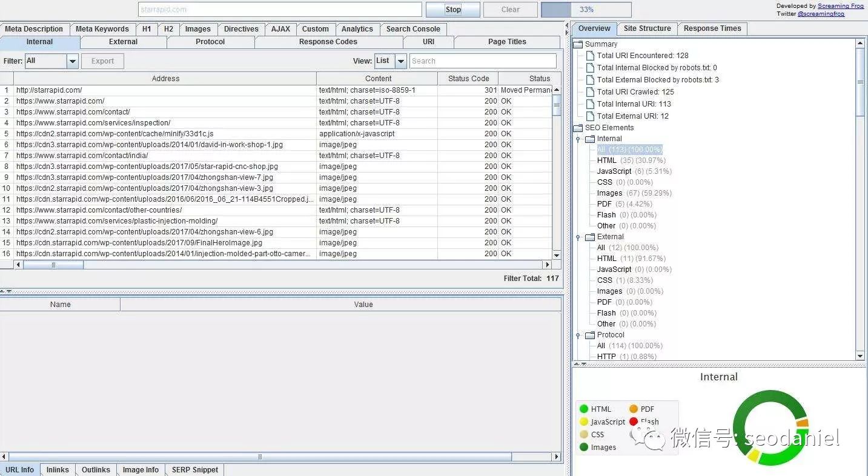Click the page icon for Total External Blocked by robots.txt
The width and height of the screenshot is (868, 476).
click(x=591, y=80)
